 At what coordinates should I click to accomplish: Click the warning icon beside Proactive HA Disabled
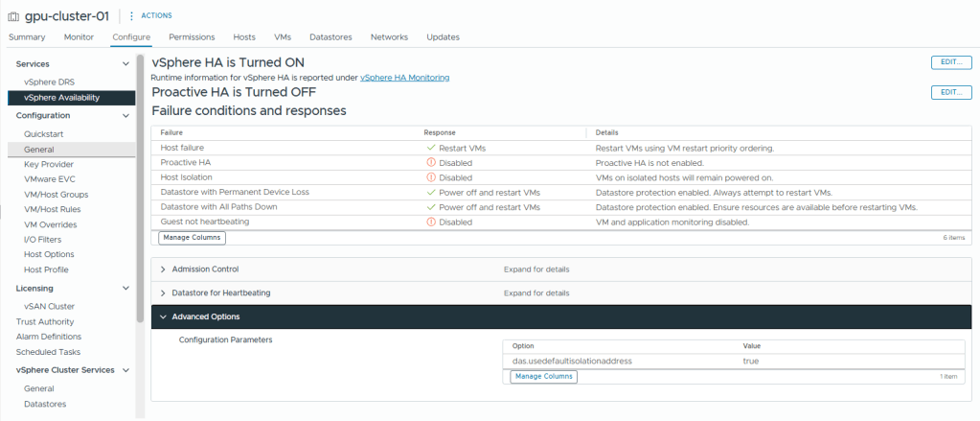tap(431, 163)
